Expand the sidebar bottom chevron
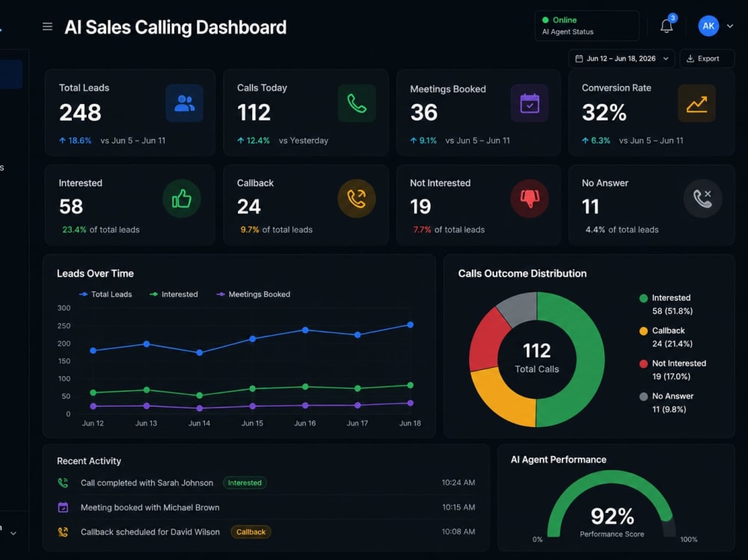This screenshot has width=748, height=560. [13, 533]
